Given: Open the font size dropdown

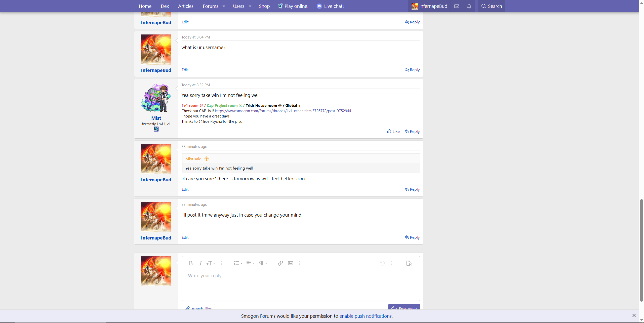Looking at the screenshot, I should click(x=211, y=263).
